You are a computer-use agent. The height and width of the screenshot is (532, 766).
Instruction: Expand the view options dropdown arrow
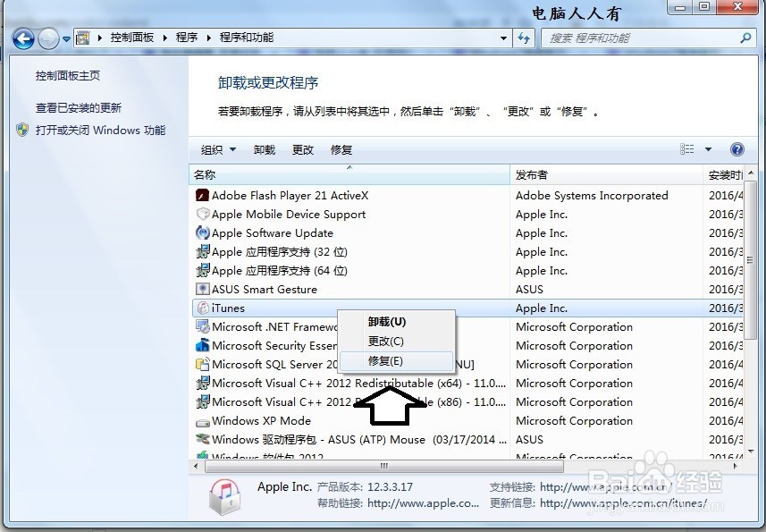(708, 149)
